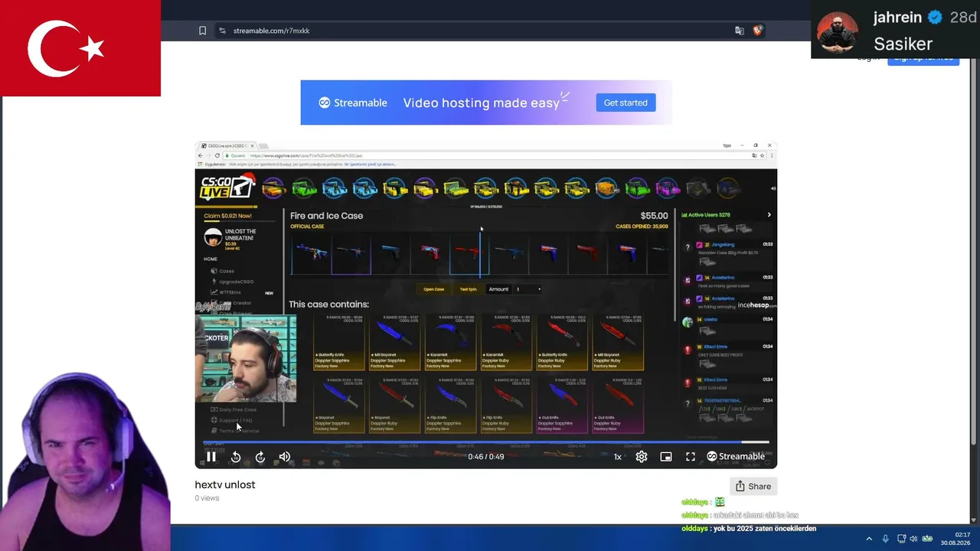Screen dimensions: 980x551
Task: Open the video player settings gear
Action: (x=642, y=457)
